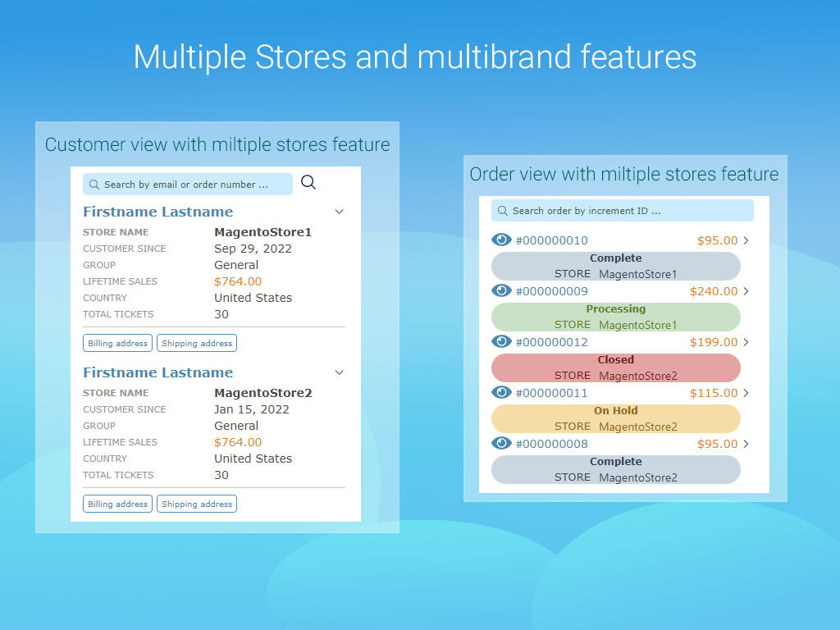Open Billing address for MagentoStore2 customer
This screenshot has width=840, height=630.
coord(117,504)
